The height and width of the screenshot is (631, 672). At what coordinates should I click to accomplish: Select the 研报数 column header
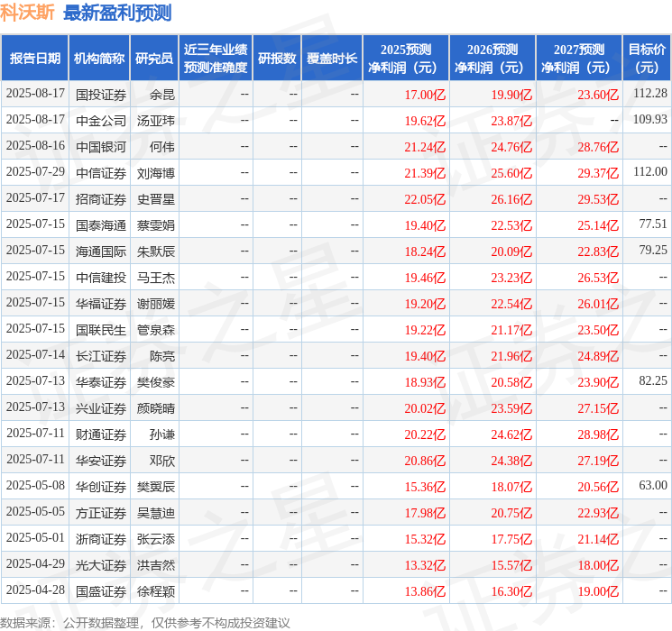pyautogui.click(x=277, y=59)
